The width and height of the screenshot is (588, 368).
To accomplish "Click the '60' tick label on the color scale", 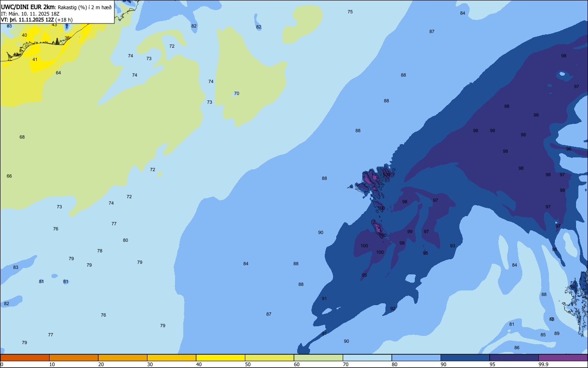I will coord(297,364).
